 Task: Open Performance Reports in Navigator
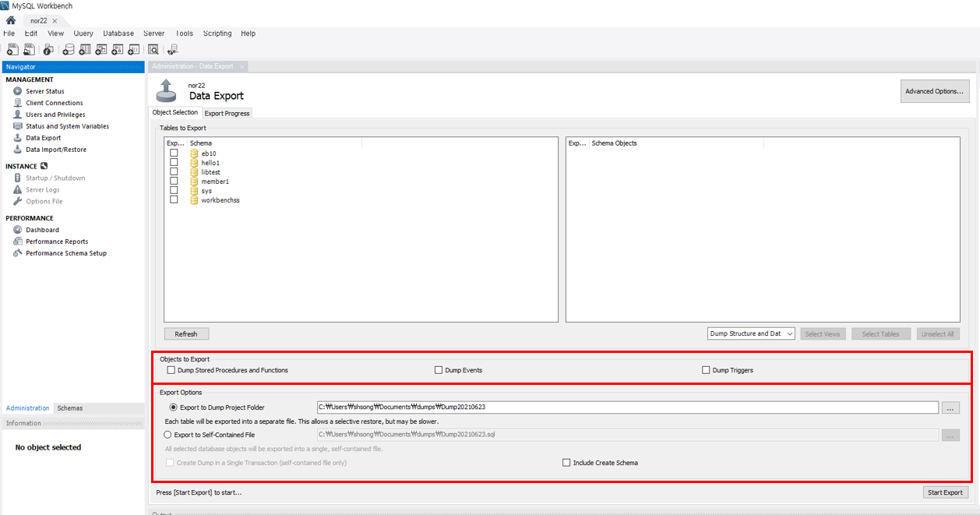pyautogui.click(x=56, y=242)
